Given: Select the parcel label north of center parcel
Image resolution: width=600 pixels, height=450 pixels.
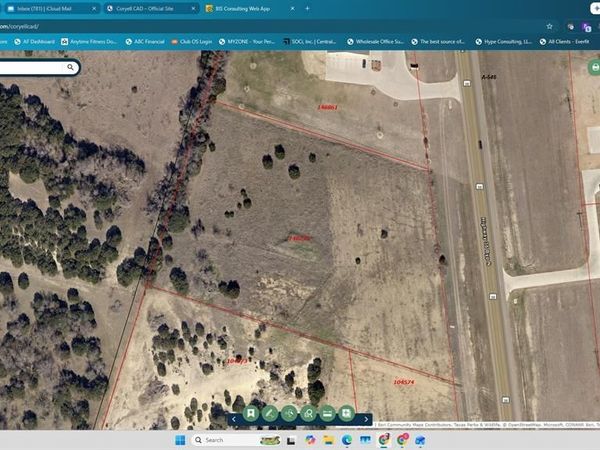Looking at the screenshot, I should (328, 107).
